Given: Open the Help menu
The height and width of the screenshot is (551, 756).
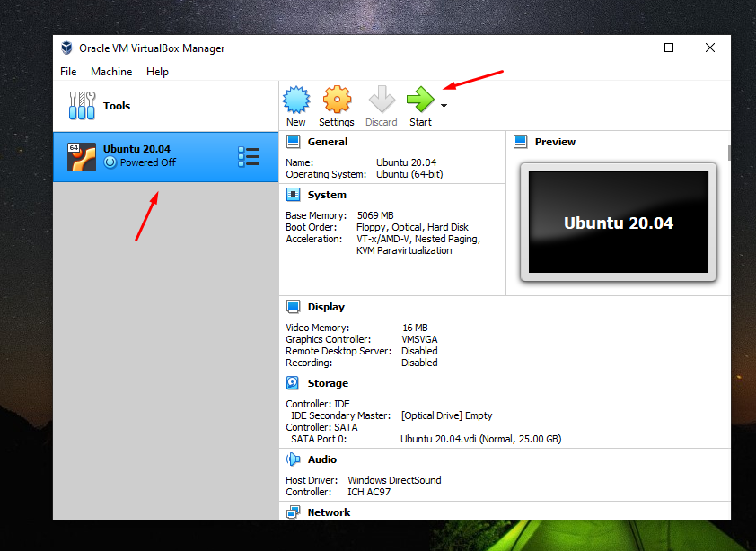Looking at the screenshot, I should pyautogui.click(x=157, y=72).
